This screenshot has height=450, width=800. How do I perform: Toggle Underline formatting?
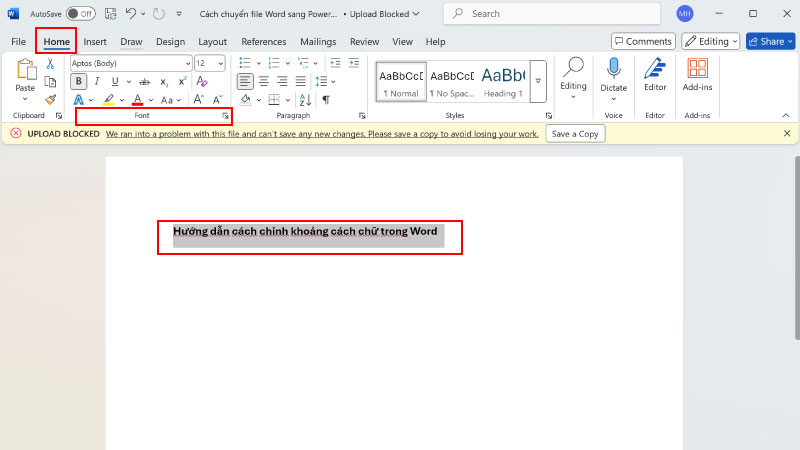click(115, 82)
